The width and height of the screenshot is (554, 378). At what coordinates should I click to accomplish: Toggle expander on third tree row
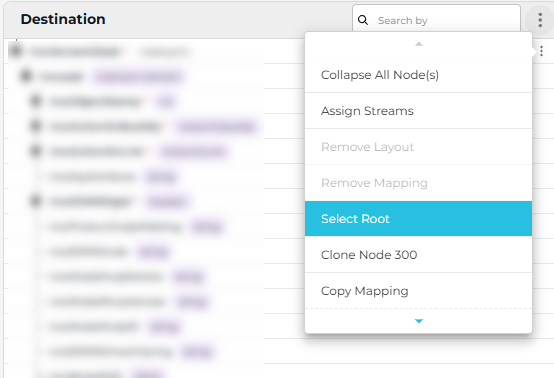36,101
